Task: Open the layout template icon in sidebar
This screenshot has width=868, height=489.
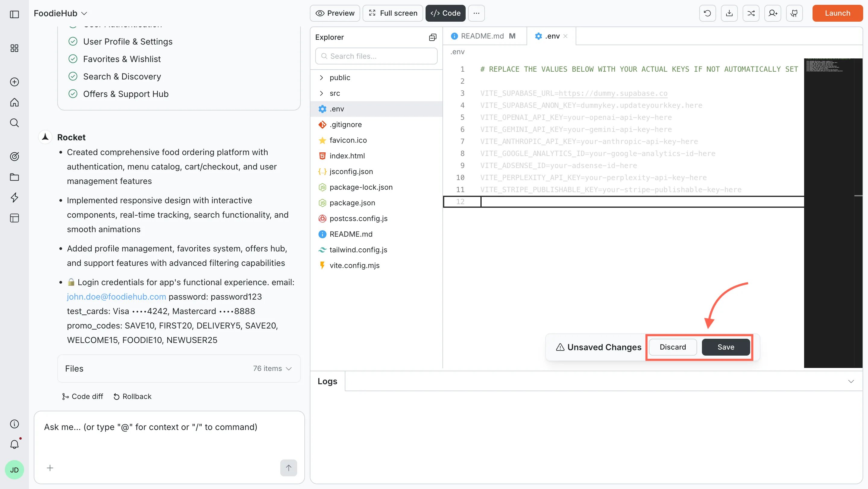Action: click(14, 218)
